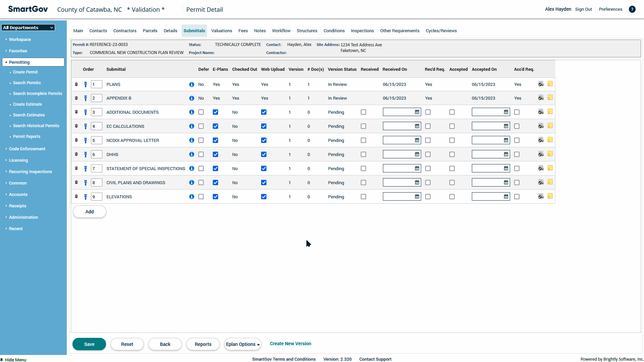Open Received On calendar for NCDOI APPROVAL LETTER

pos(417,140)
